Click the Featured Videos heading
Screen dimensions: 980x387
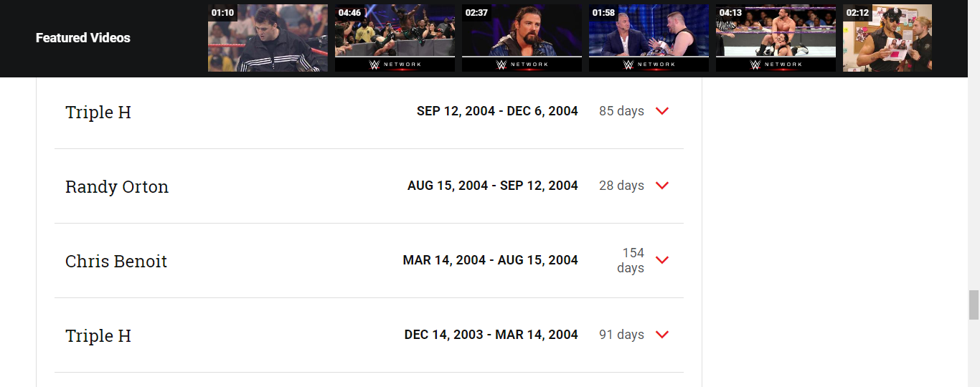tap(83, 38)
